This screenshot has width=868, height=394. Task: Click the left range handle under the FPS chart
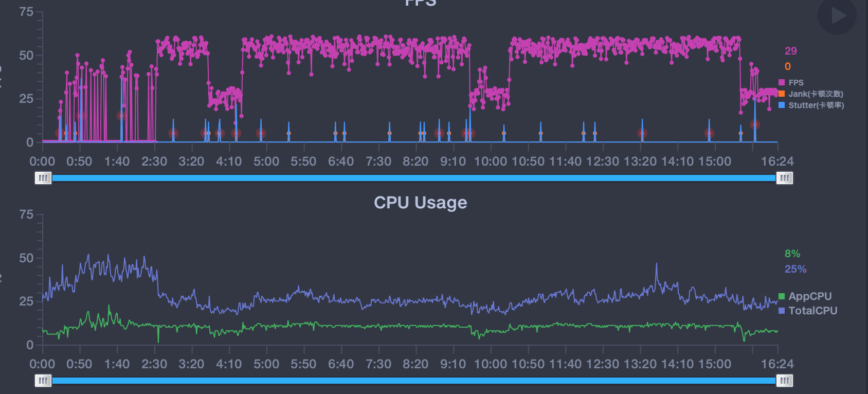tap(43, 178)
